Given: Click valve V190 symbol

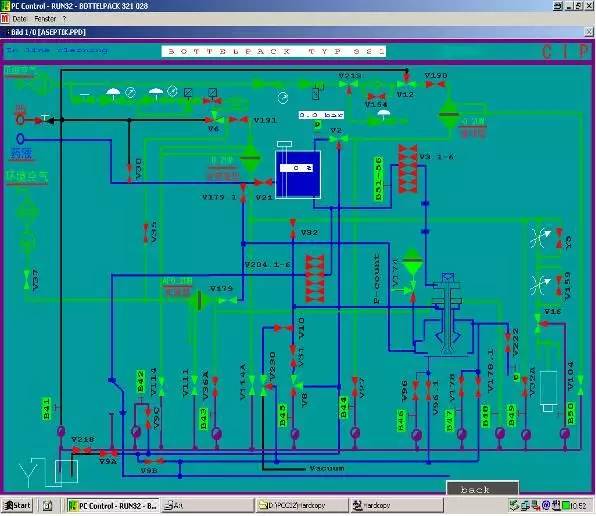Looking at the screenshot, I should pos(435,84).
